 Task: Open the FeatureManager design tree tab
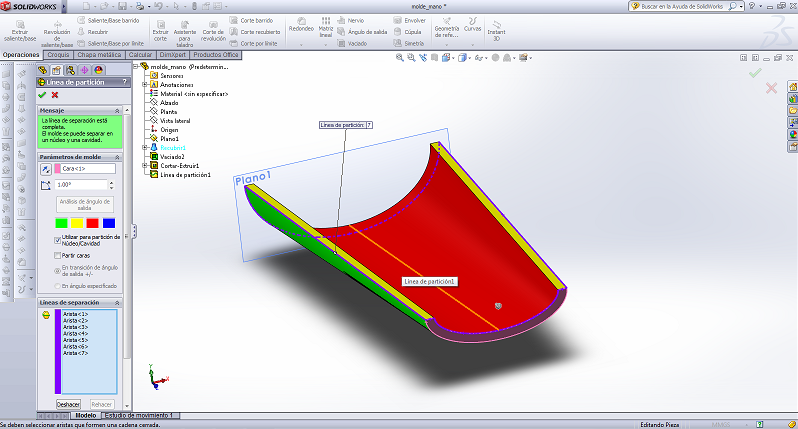pos(43,70)
